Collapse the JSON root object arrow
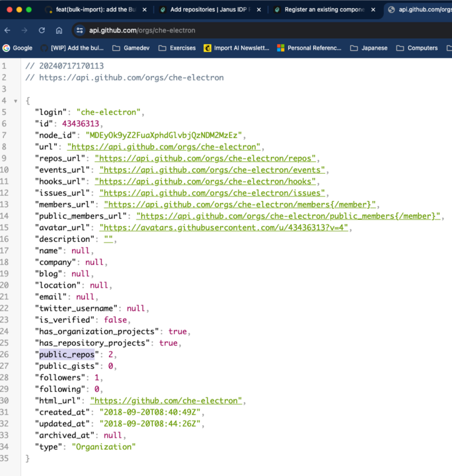Image resolution: width=452 pixels, height=476 pixels. pyautogui.click(x=15, y=100)
